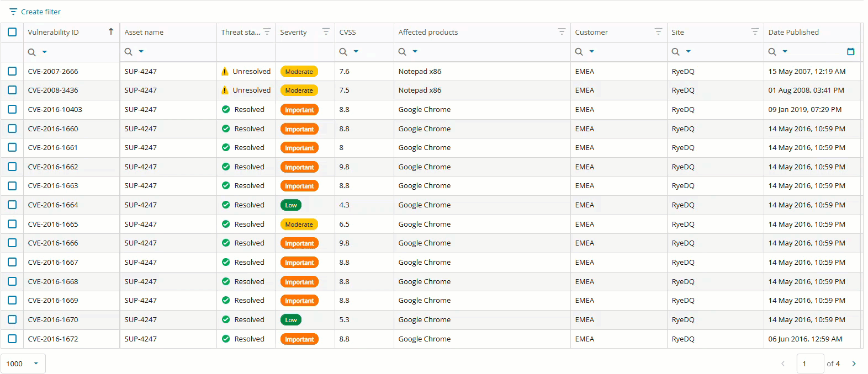Open filter icon in Threat status column header
Screen dimensions: 868x374
267,32
